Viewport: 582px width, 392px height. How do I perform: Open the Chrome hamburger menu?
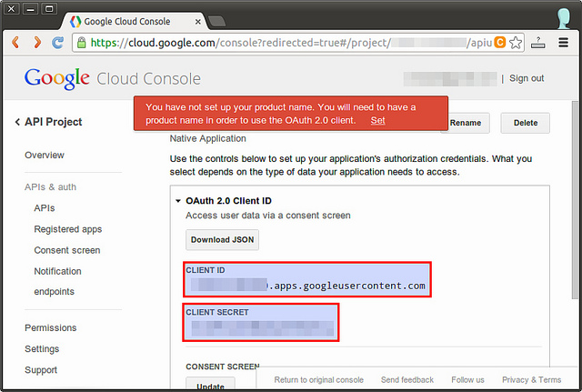(x=565, y=43)
